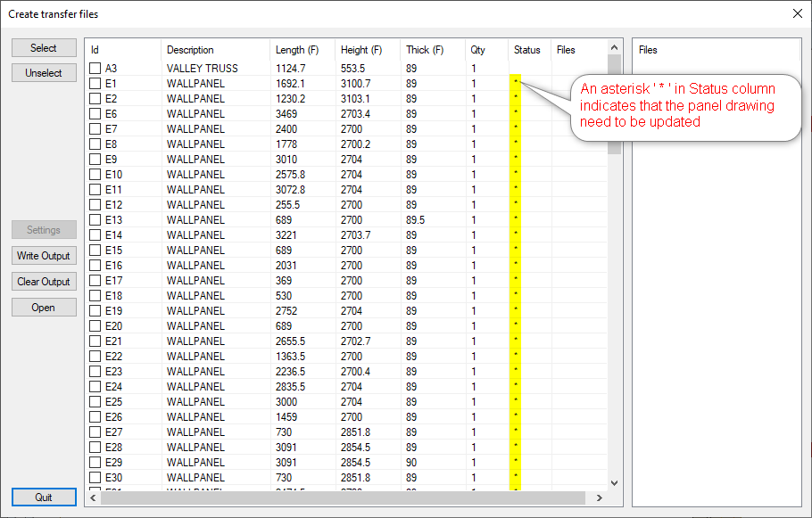Enable the E1 wallpanel checkbox
The width and height of the screenshot is (812, 518).
(95, 84)
